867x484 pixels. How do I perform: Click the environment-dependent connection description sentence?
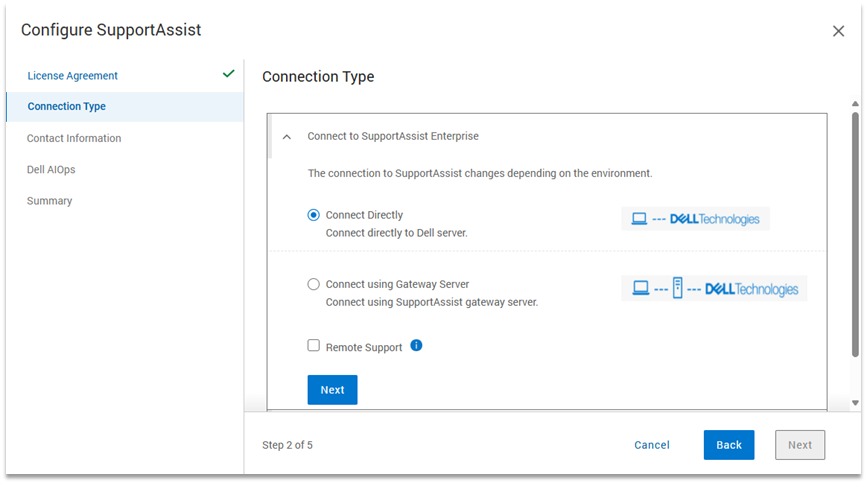pyautogui.click(x=480, y=173)
